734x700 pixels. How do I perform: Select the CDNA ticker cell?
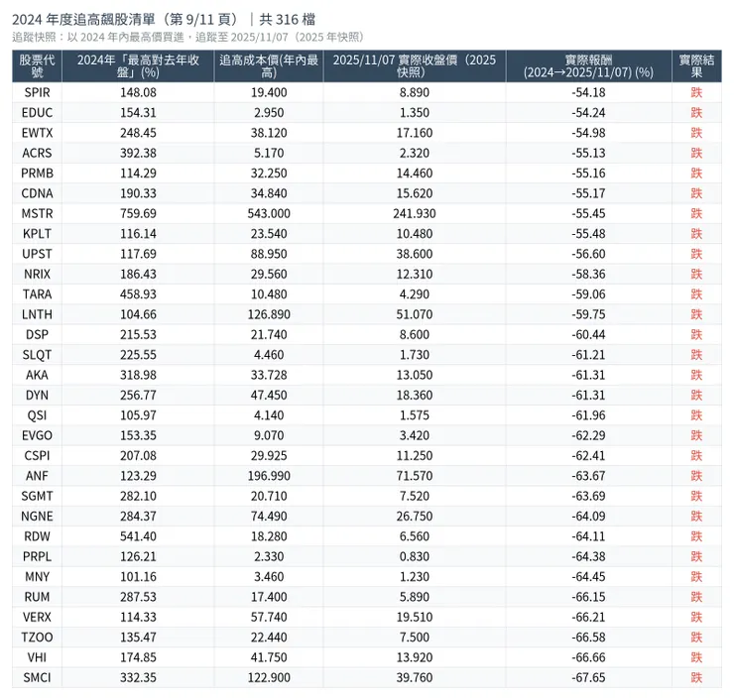pyautogui.click(x=37, y=193)
